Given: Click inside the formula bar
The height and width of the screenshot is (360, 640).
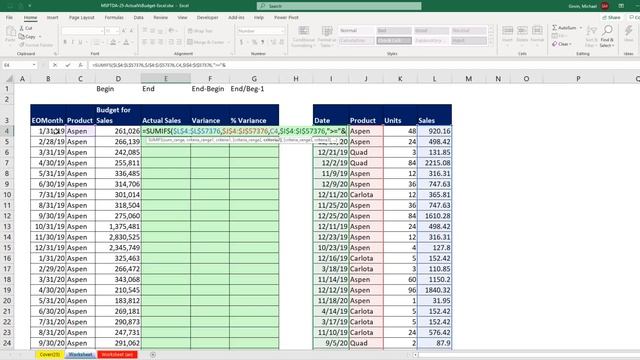Looking at the screenshot, I should [363, 65].
